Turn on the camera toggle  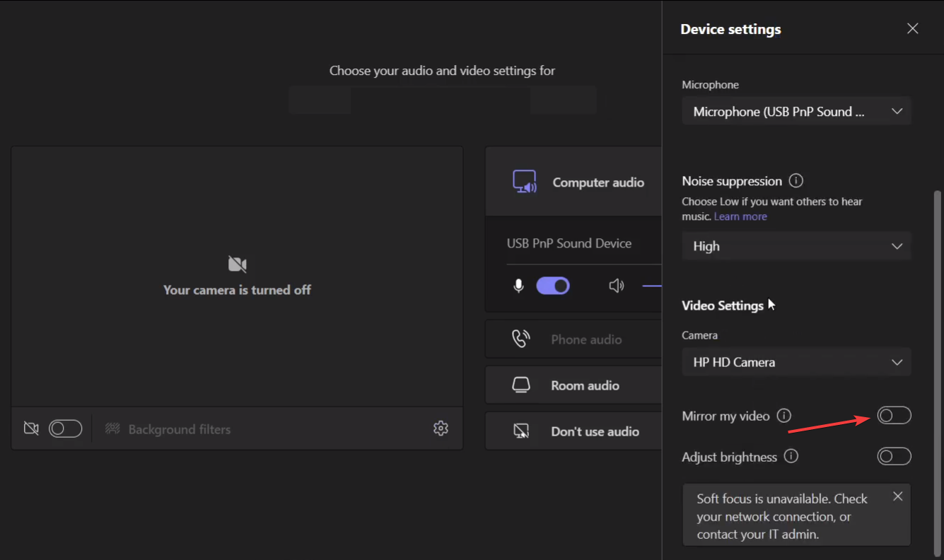(x=66, y=428)
